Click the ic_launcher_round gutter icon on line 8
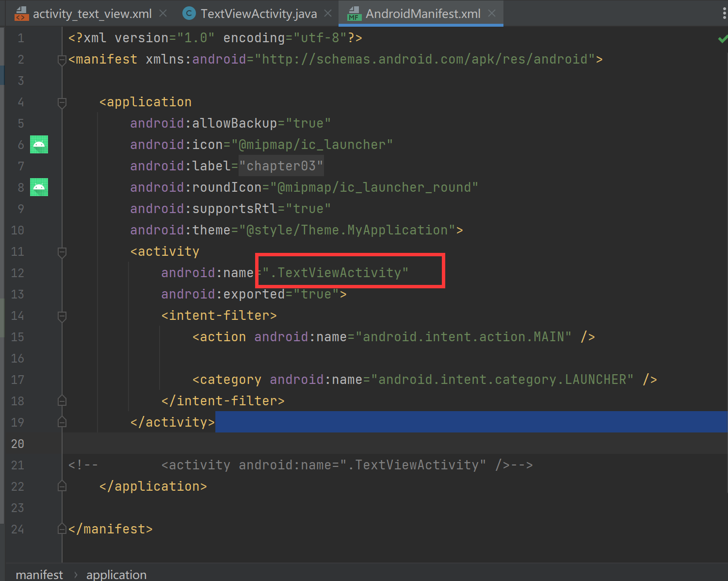This screenshot has height=581, width=728. point(39,187)
